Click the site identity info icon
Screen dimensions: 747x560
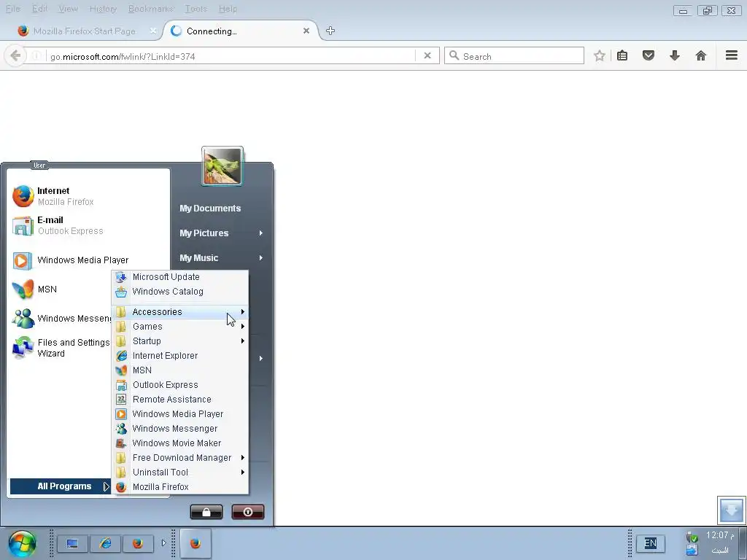(x=36, y=55)
